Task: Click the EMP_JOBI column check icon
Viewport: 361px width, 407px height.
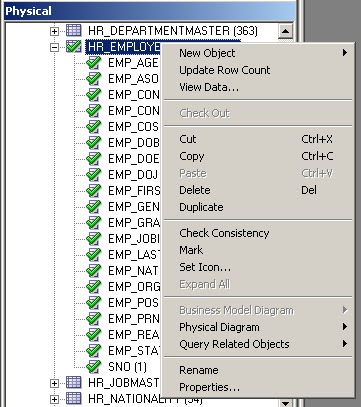Action: 94,239
